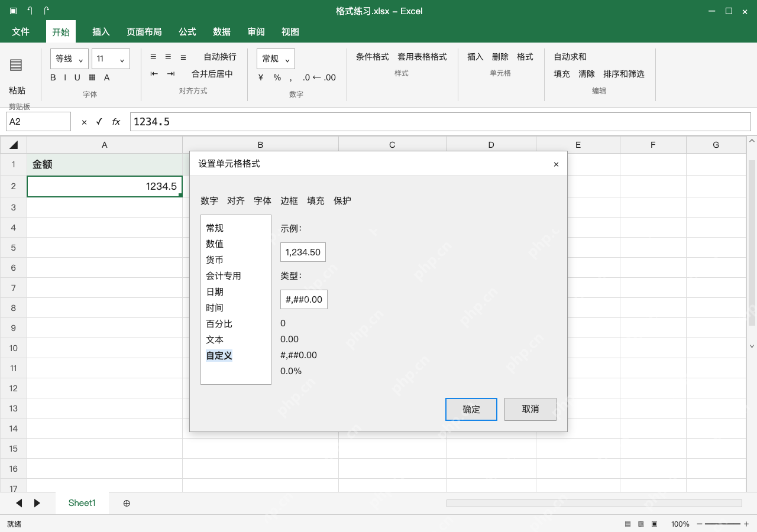Click 合并后居中 in the alignment group
This screenshot has height=532, width=757.
[x=212, y=74]
